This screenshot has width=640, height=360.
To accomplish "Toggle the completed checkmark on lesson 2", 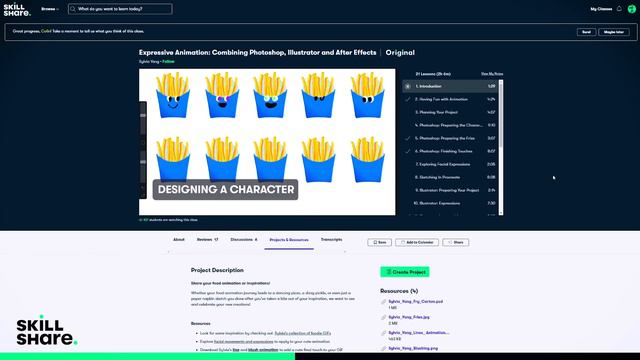I will [407, 99].
